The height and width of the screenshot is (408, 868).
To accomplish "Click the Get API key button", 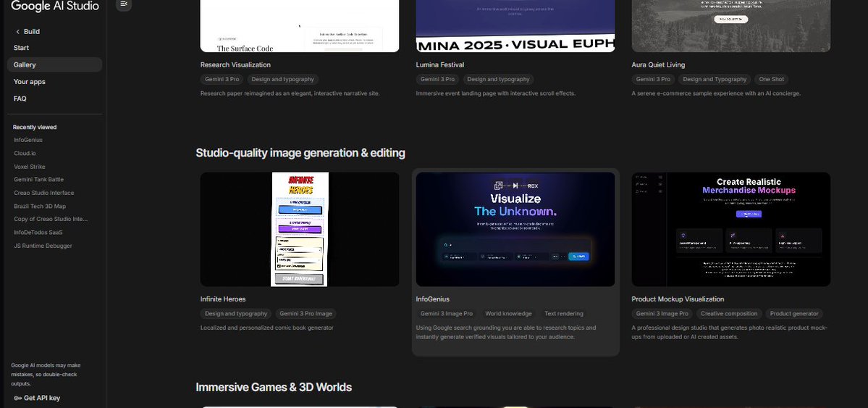I will coord(37,398).
